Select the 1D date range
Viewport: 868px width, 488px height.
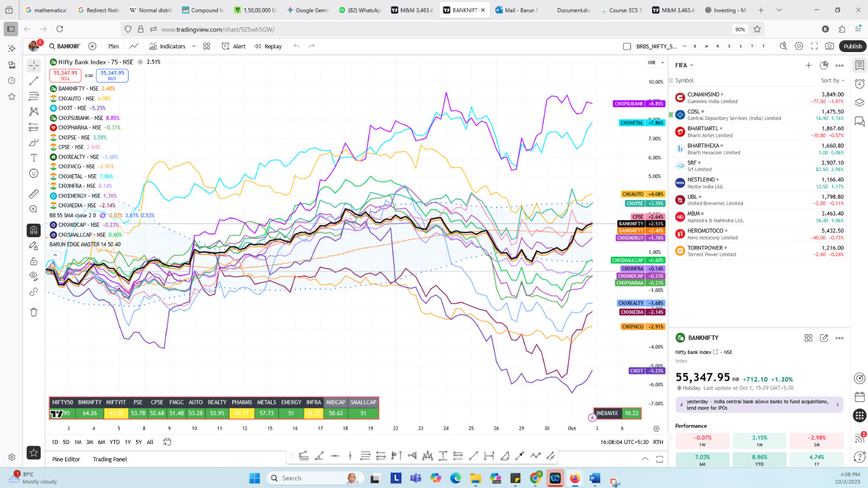pos(55,442)
